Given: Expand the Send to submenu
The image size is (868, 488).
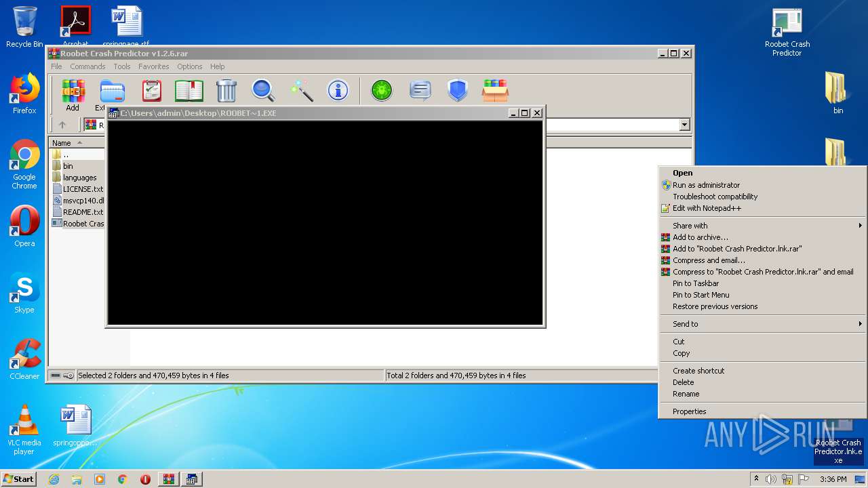Looking at the screenshot, I should coord(763,324).
